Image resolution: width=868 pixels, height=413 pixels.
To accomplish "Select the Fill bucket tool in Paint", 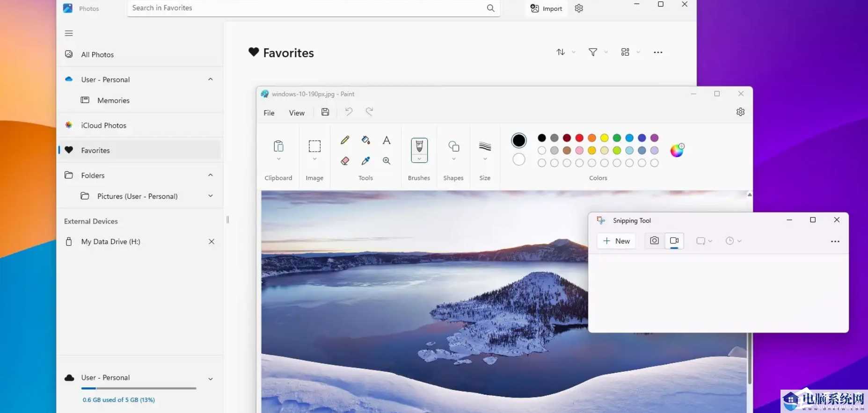I will (x=366, y=140).
